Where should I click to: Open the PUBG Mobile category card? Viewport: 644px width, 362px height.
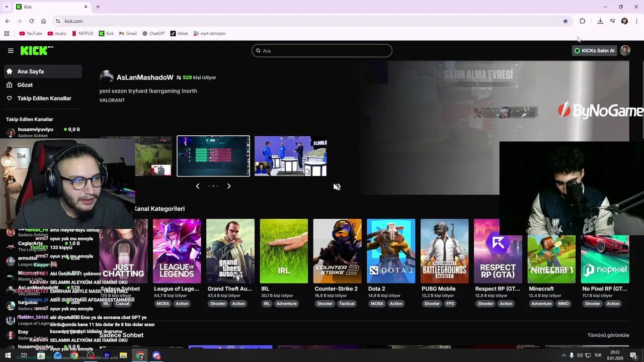[x=444, y=251]
